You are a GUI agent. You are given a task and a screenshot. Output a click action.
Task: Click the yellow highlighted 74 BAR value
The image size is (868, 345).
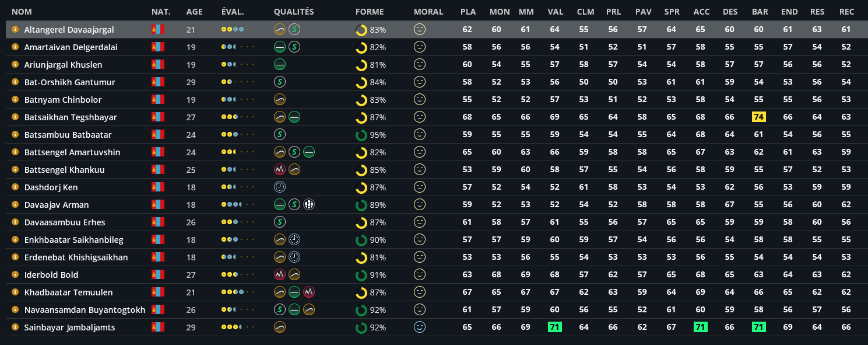point(759,117)
